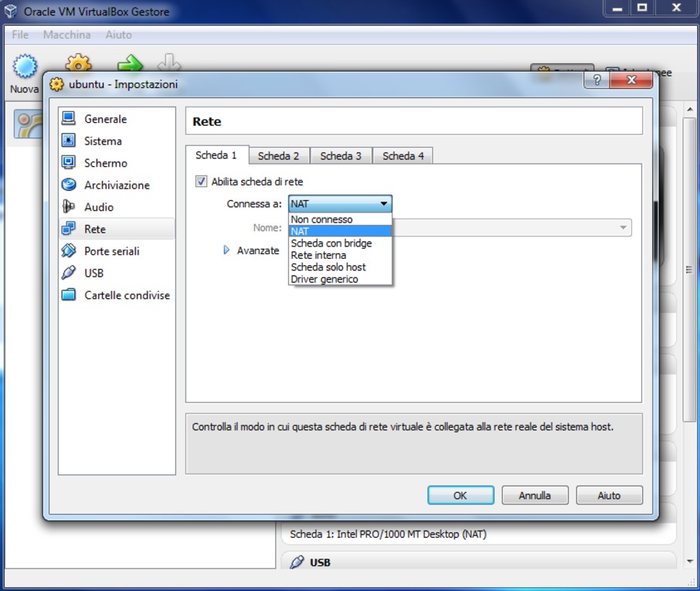The image size is (700, 591).
Task: Click the USB plug icon in sidebar
Action: (x=69, y=272)
